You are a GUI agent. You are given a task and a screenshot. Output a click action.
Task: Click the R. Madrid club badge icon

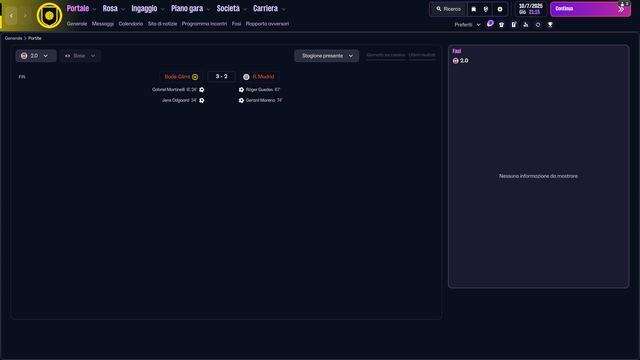coord(246,77)
